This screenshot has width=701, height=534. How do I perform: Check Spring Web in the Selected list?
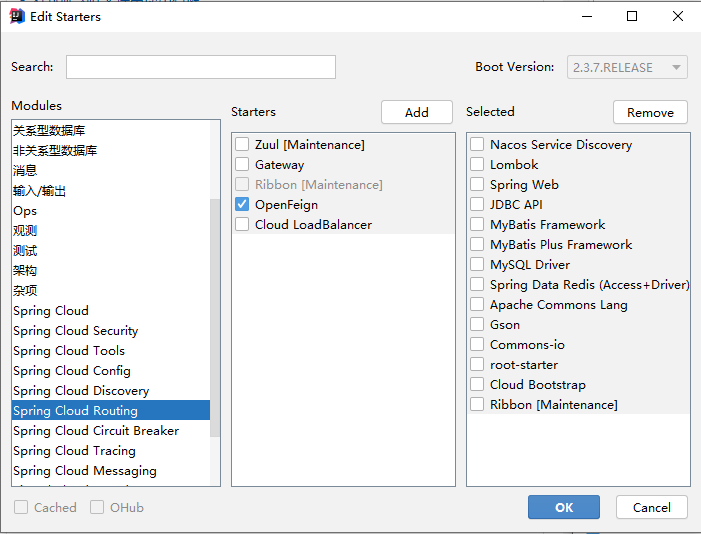[477, 184]
